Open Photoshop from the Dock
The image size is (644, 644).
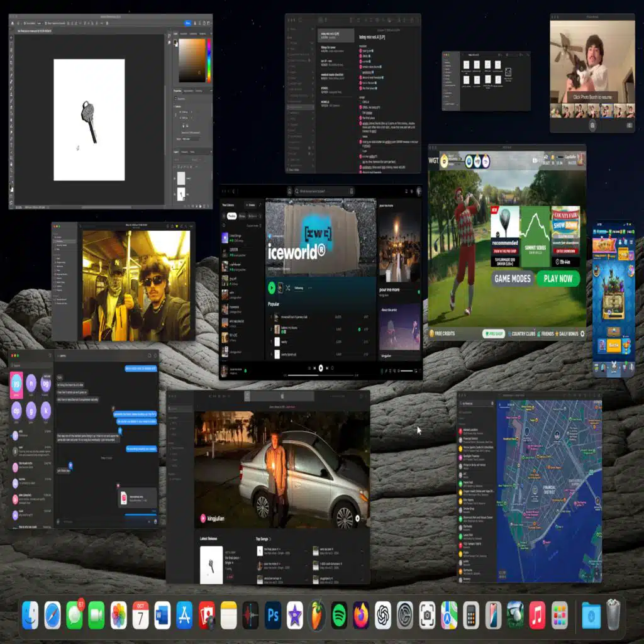(x=272, y=614)
